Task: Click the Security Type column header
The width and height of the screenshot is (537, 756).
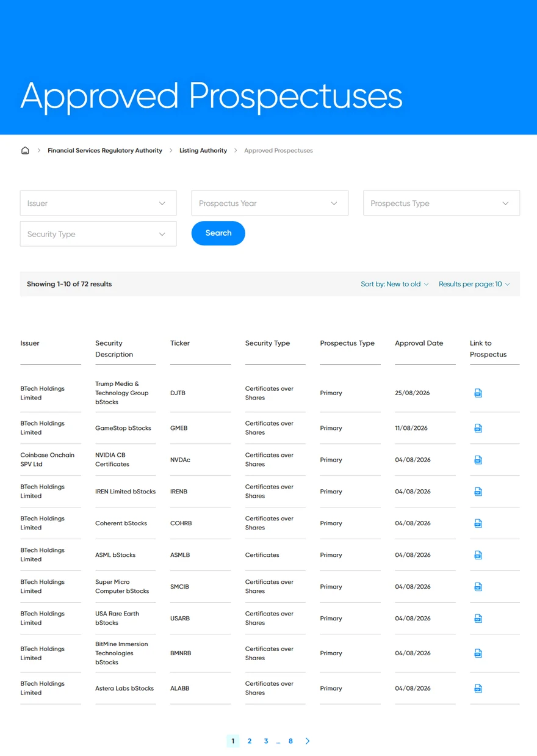Action: pyautogui.click(x=267, y=343)
